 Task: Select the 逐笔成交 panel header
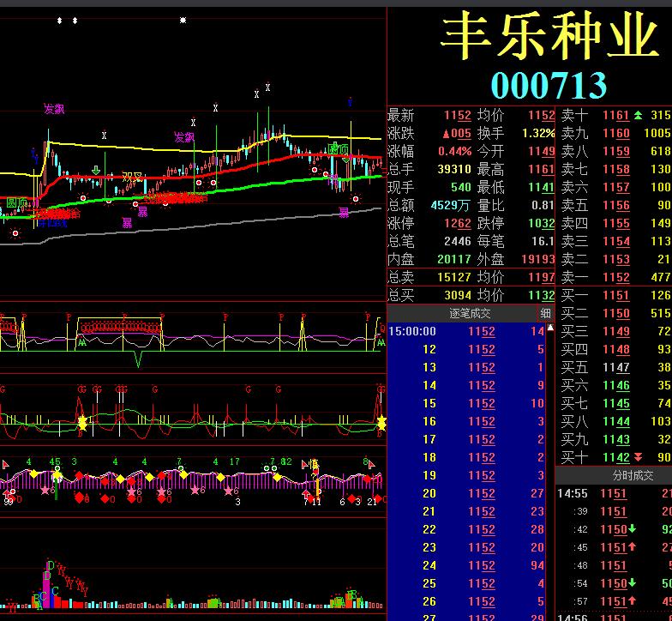click(470, 313)
